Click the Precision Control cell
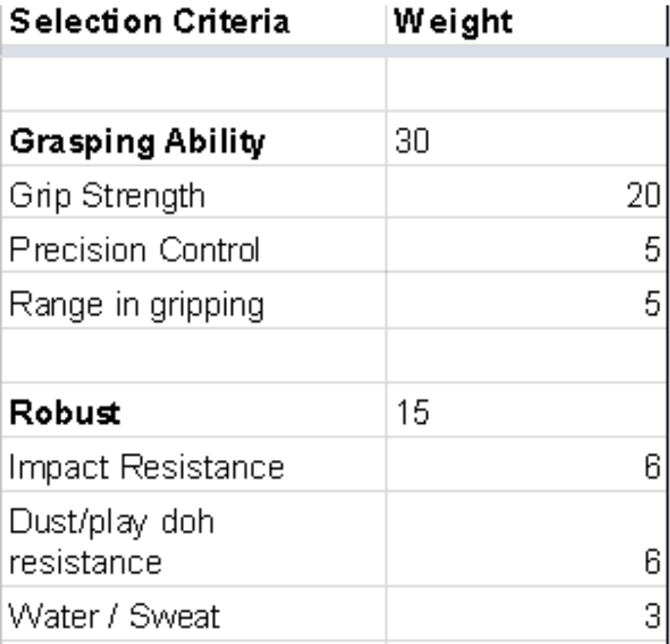 [193, 245]
